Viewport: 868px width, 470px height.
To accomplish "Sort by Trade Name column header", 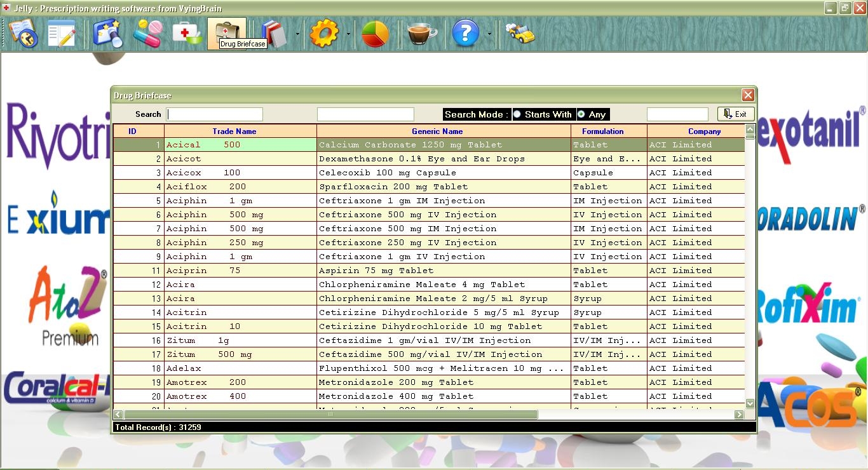I will 240,131.
